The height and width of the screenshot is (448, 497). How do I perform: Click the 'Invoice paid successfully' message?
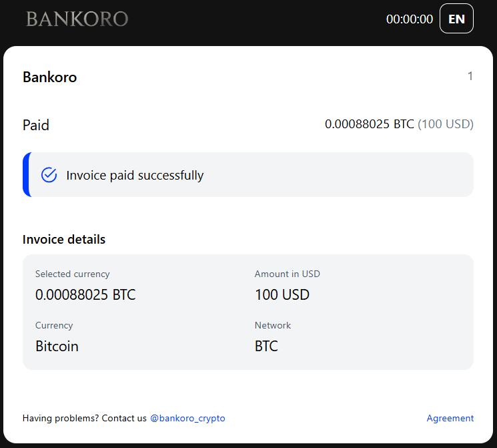pyautogui.click(x=135, y=176)
